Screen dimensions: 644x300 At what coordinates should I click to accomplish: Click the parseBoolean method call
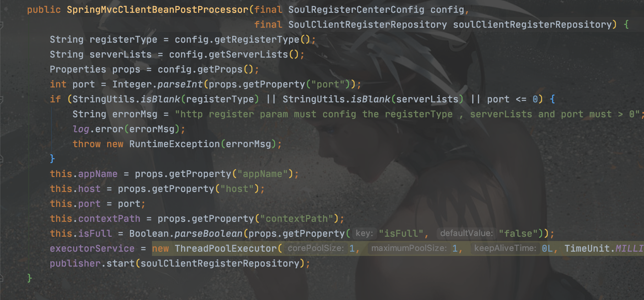pos(208,234)
